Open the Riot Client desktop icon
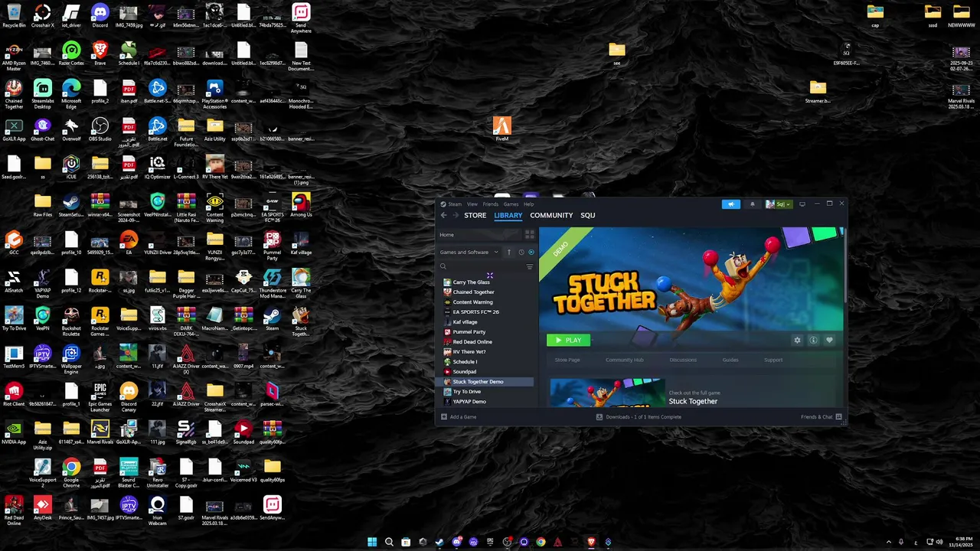Image resolution: width=980 pixels, height=551 pixels. pyautogui.click(x=14, y=394)
